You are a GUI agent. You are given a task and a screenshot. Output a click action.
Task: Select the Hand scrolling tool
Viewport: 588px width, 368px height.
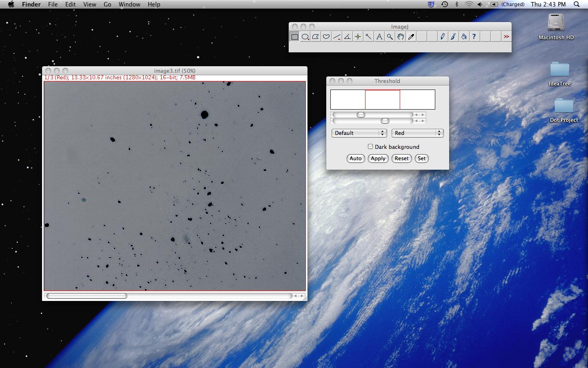click(x=401, y=37)
